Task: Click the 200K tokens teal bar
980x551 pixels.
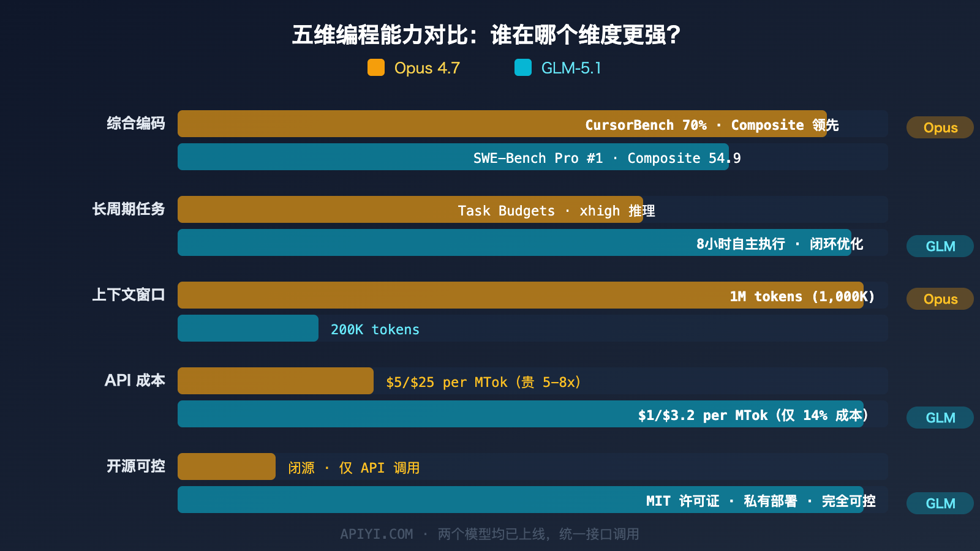Action: (247, 329)
